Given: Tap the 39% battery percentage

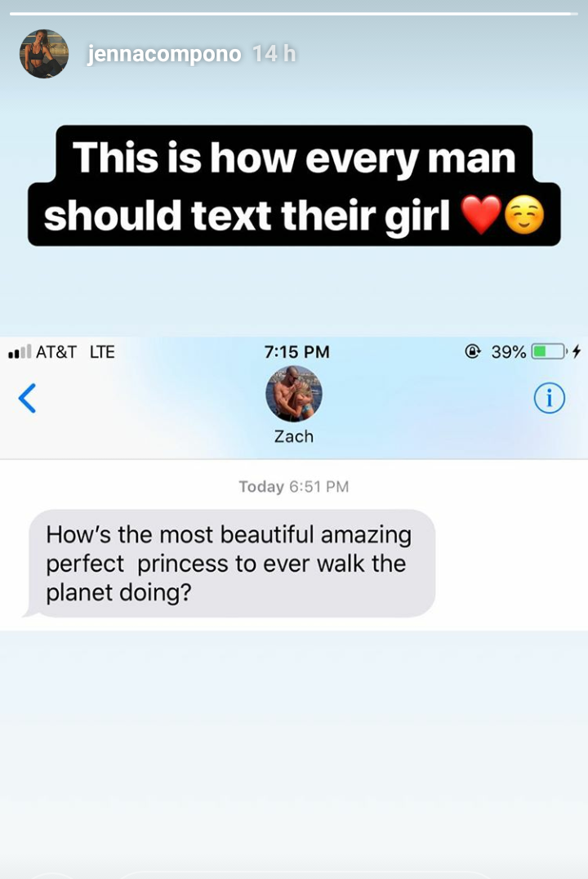Looking at the screenshot, I should [509, 352].
